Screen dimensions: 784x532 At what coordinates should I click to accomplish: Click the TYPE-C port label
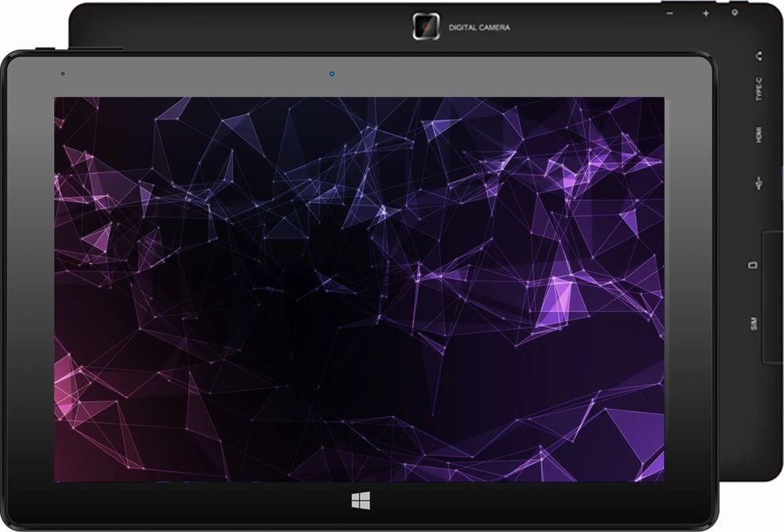pos(759,89)
